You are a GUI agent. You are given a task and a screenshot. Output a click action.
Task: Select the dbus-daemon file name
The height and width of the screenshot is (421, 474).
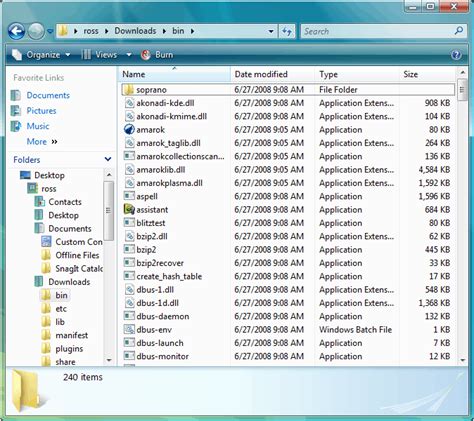click(163, 316)
